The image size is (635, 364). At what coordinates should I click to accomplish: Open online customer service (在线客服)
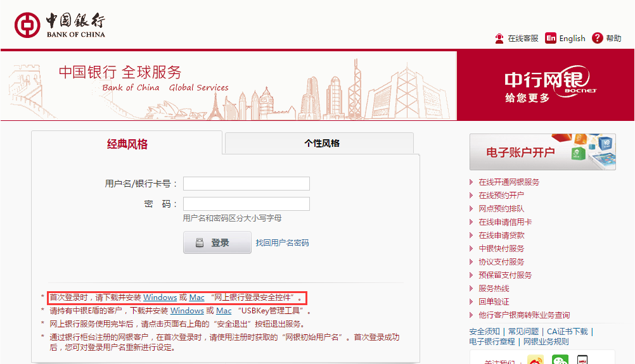[x=516, y=38]
